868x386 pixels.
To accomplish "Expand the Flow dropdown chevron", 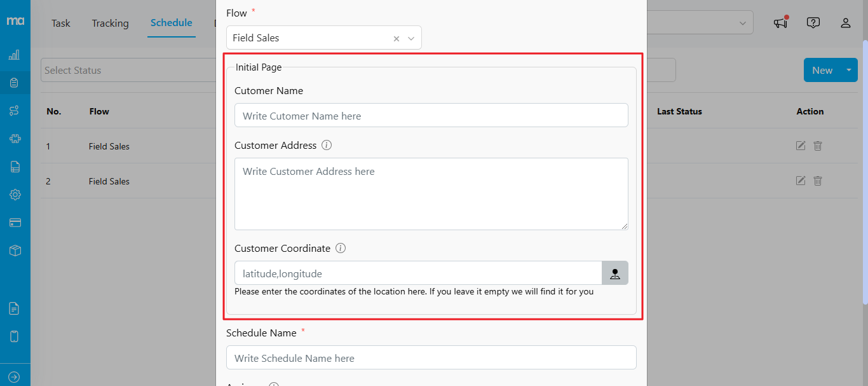I will (x=411, y=38).
